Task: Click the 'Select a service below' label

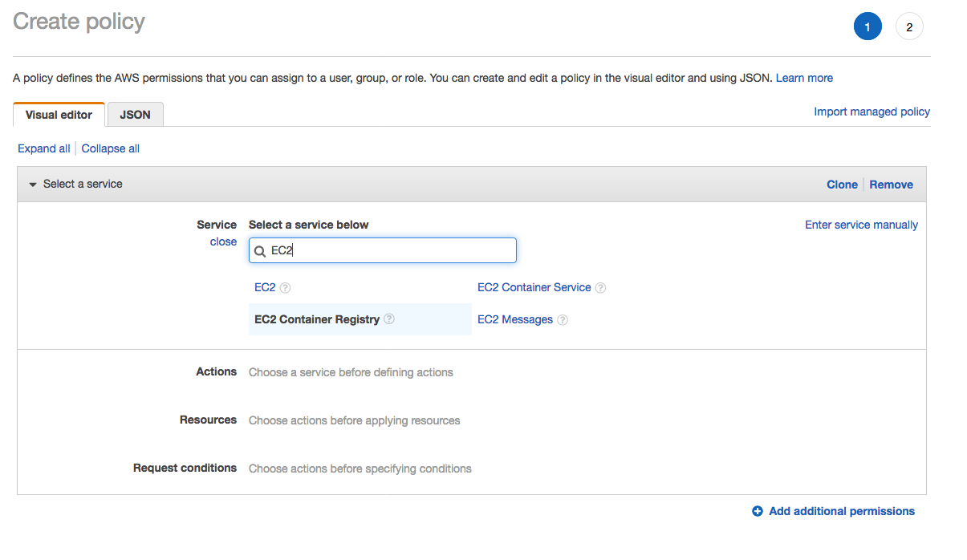Action: (309, 225)
